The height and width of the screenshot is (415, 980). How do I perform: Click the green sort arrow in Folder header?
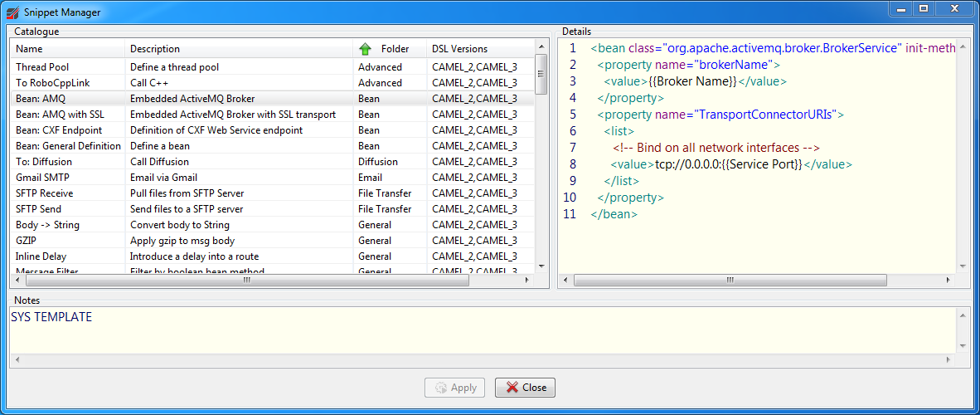click(365, 49)
